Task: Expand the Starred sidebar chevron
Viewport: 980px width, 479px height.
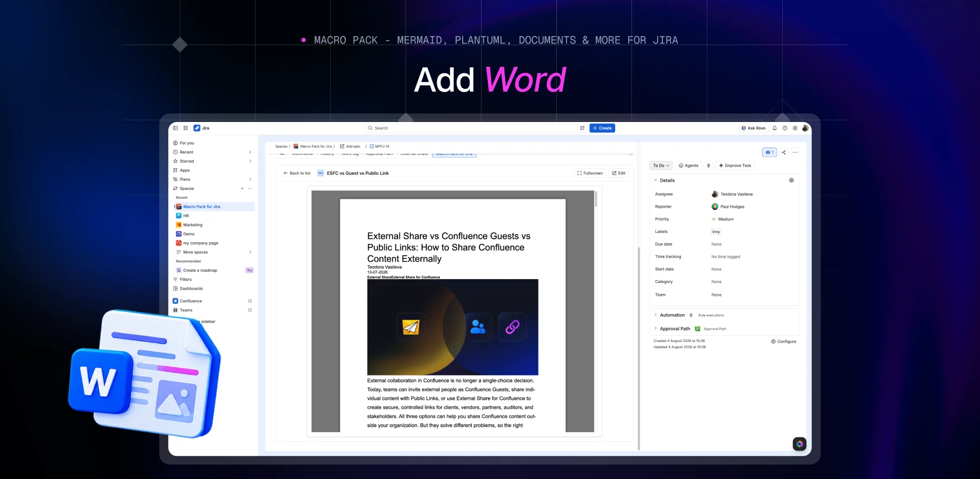Action: tap(250, 161)
